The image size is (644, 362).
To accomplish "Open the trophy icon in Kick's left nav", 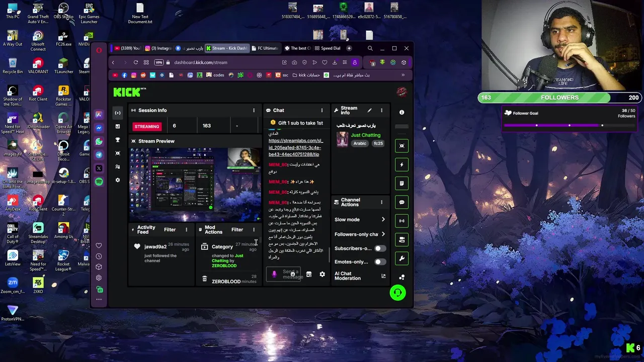I will (x=118, y=140).
